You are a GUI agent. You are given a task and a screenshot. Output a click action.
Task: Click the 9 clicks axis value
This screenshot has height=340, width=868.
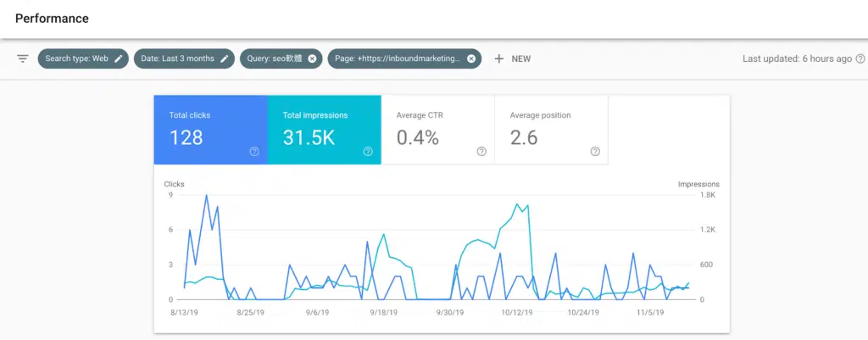(x=171, y=195)
